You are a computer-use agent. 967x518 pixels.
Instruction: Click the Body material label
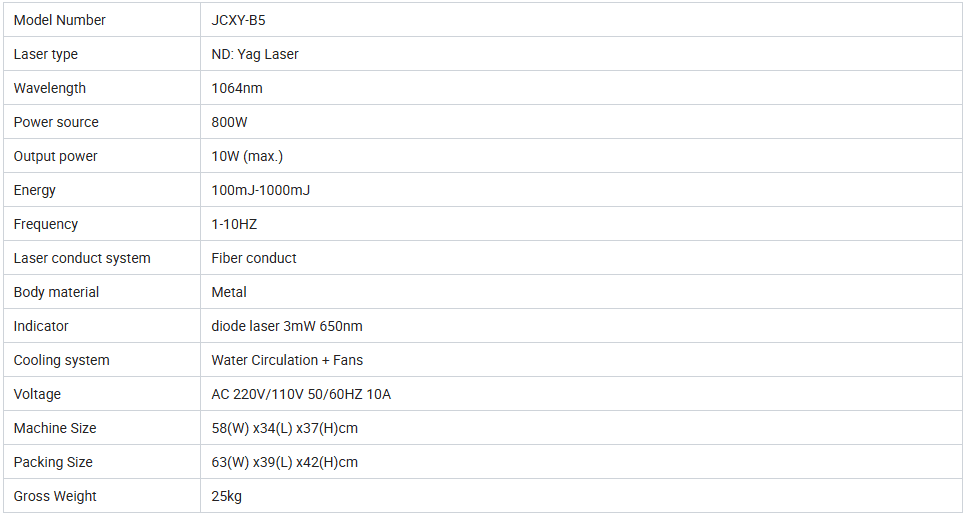[56, 292]
